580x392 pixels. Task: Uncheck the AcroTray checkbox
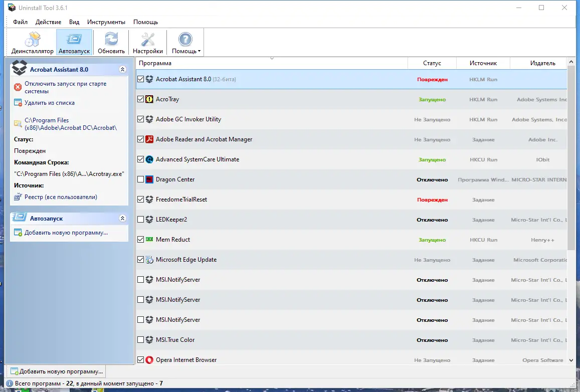[140, 99]
